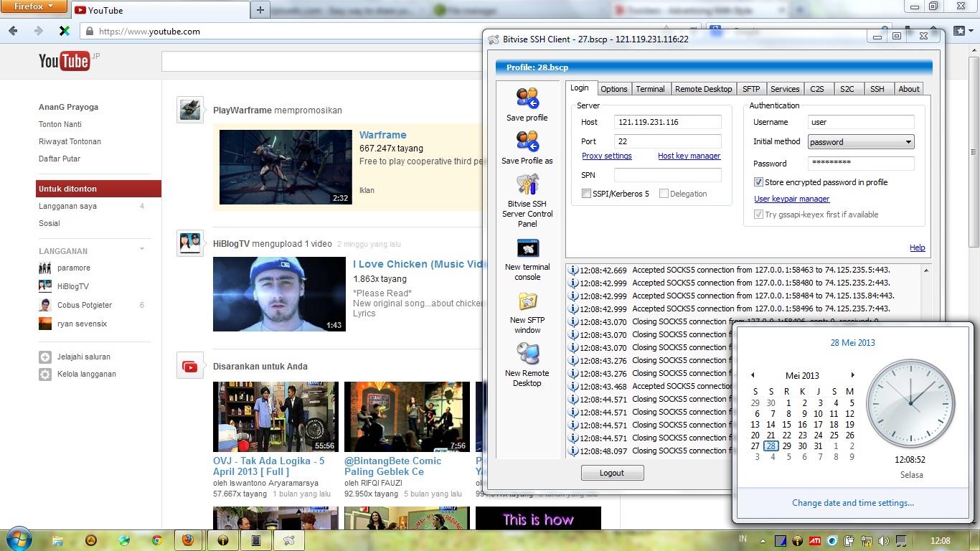Click the Firefox back arrow
This screenshot has width=980, height=551.
[13, 31]
